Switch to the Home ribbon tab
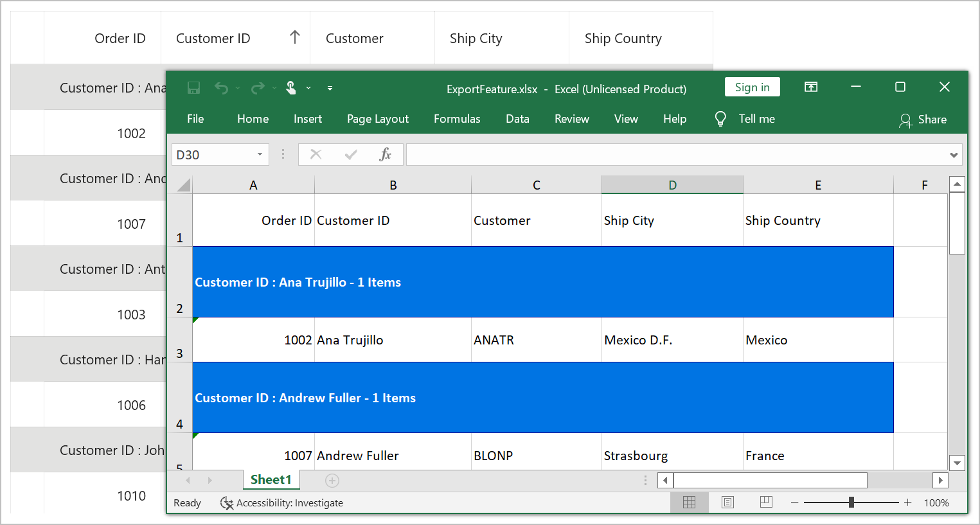The height and width of the screenshot is (525, 980). (253, 119)
